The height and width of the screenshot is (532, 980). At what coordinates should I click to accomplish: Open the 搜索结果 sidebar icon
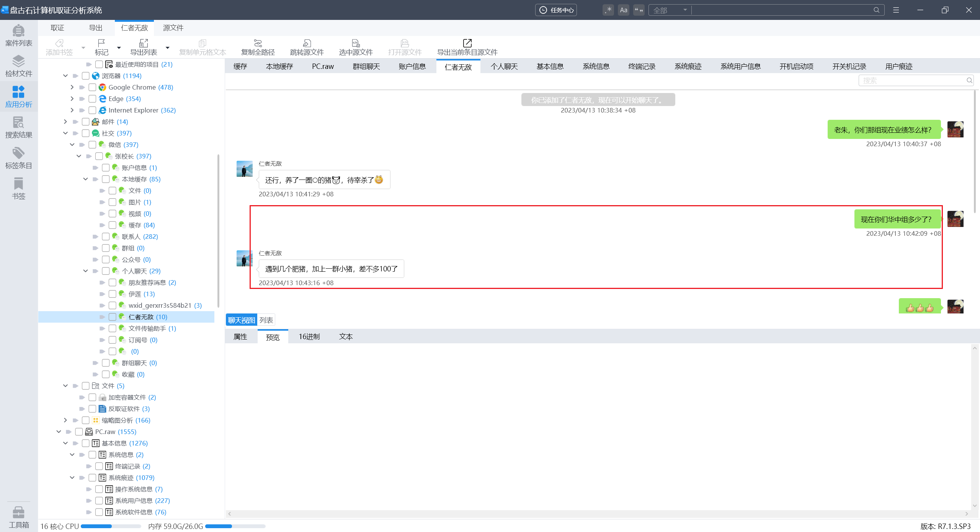coord(18,127)
